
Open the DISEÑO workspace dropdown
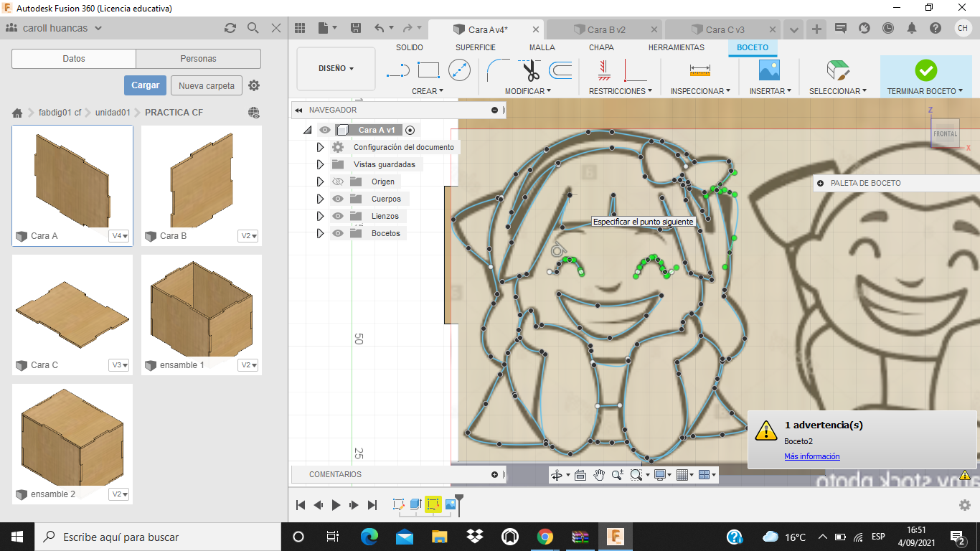click(x=336, y=69)
